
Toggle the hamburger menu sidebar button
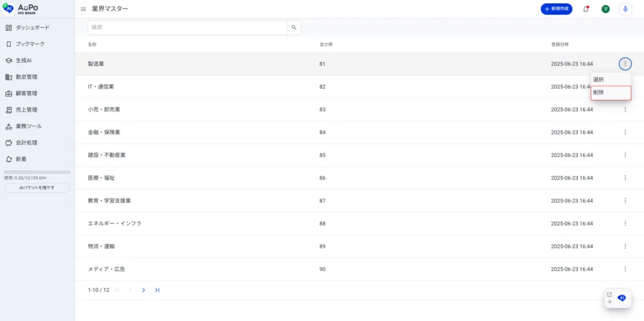[84, 9]
